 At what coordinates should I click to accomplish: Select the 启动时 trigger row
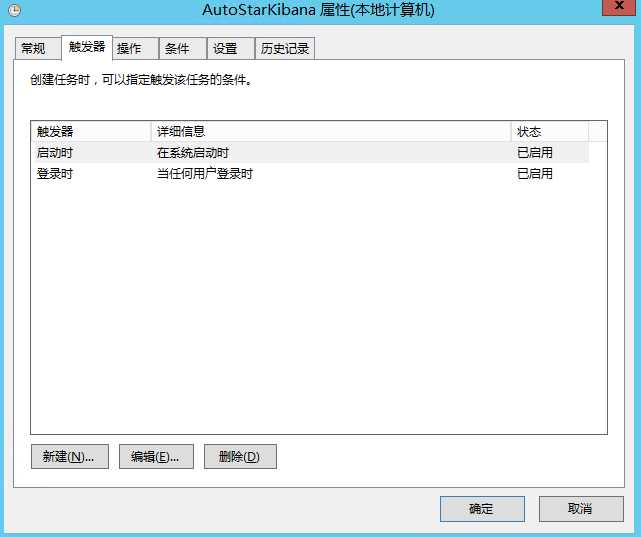pos(55,153)
